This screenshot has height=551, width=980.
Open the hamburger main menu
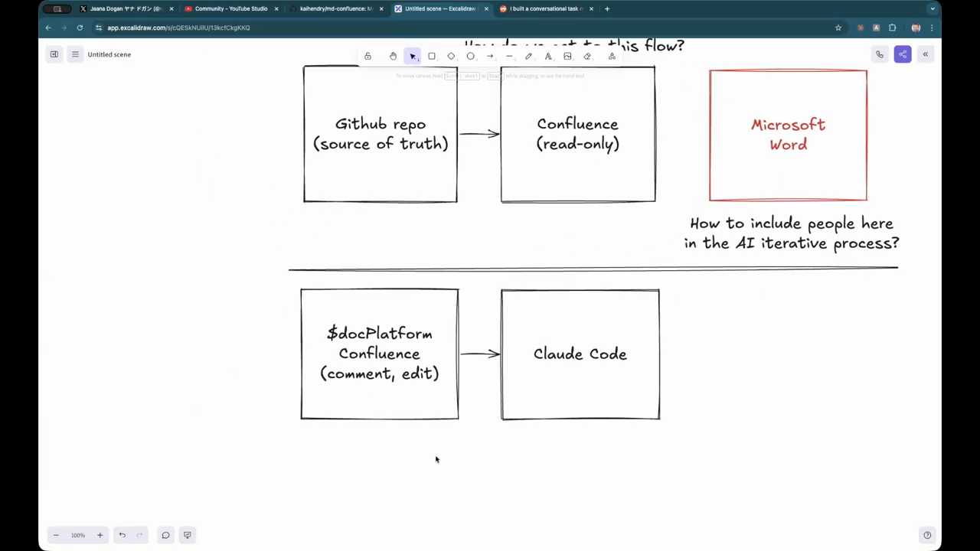pyautogui.click(x=75, y=54)
